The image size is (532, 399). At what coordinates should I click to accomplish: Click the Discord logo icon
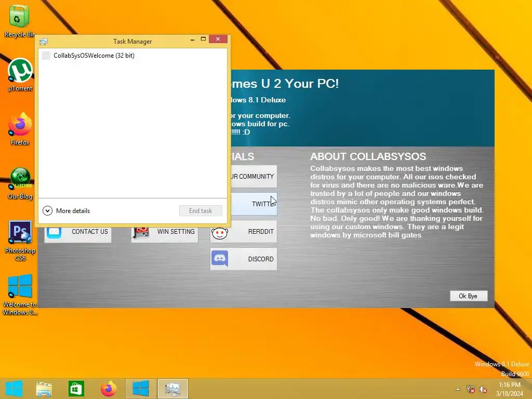(220, 259)
